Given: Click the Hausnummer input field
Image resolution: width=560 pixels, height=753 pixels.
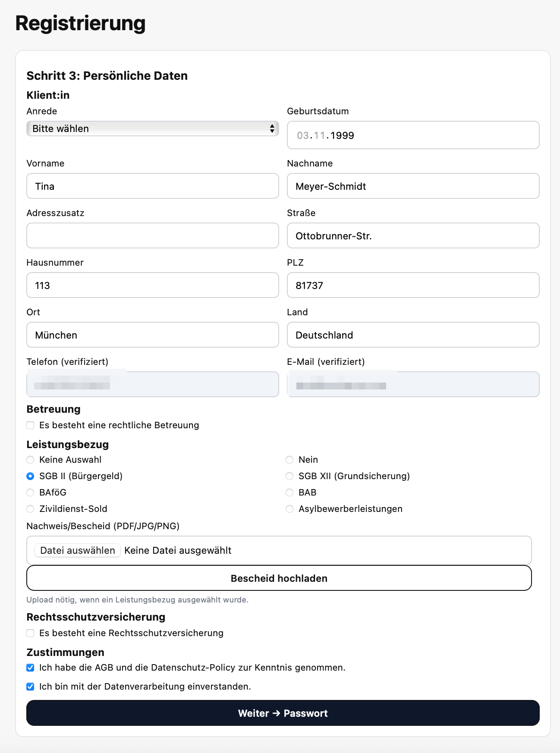Looking at the screenshot, I should 152,286.
